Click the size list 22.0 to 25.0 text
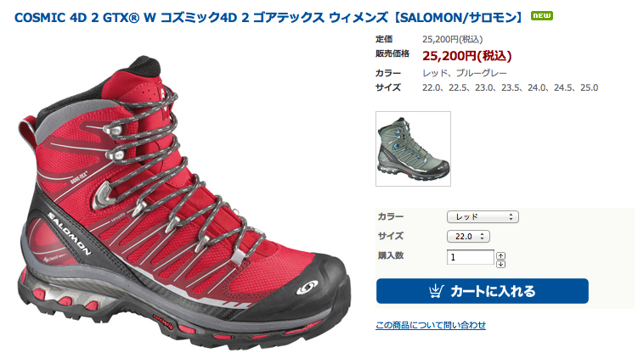The image size is (638, 364). (511, 87)
